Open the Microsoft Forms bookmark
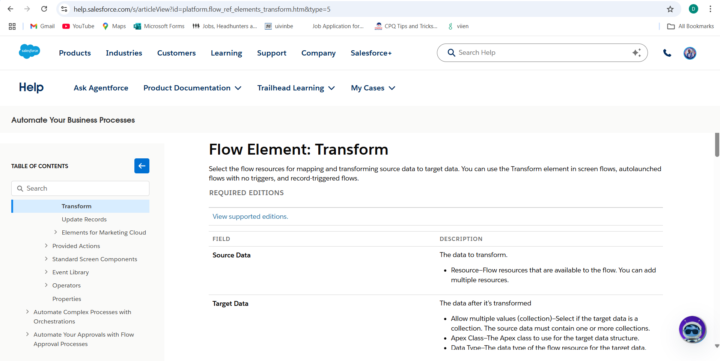 (159, 26)
